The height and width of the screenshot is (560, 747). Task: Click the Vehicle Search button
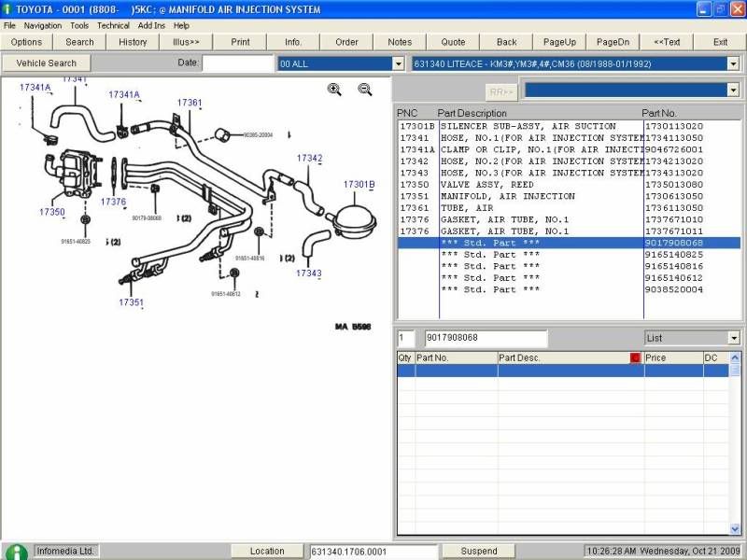point(46,63)
